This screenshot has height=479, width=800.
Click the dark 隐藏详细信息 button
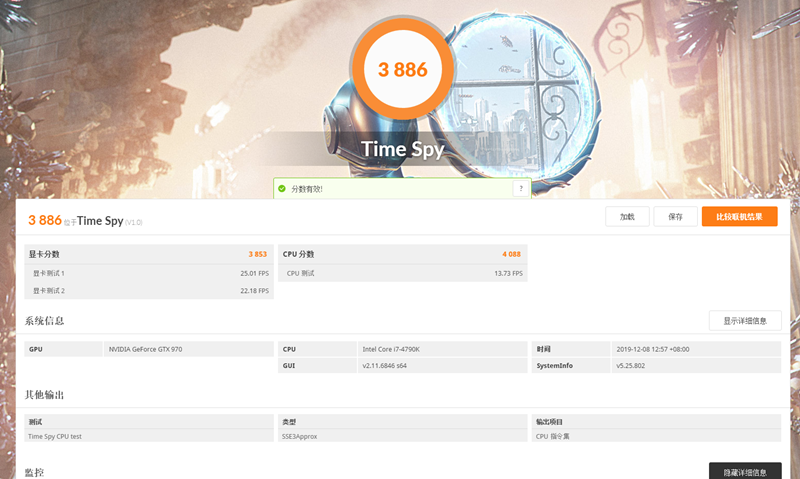[745, 472]
